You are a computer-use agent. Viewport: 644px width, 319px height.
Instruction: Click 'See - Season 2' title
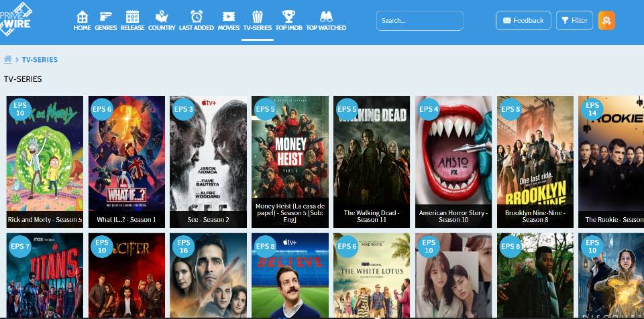click(x=208, y=220)
